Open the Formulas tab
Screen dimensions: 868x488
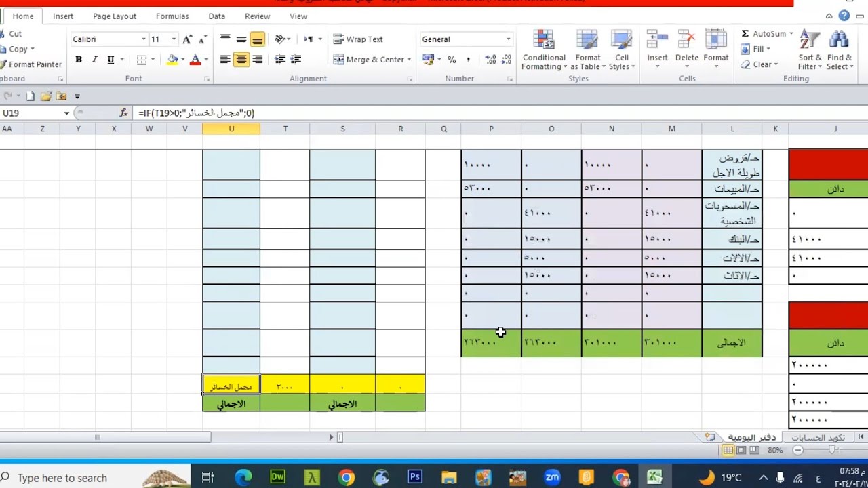coord(172,16)
